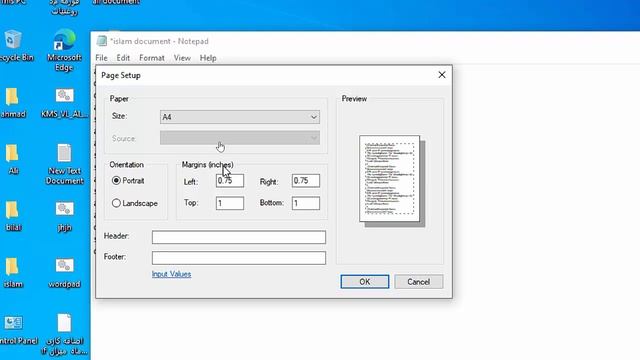Click the 'islam document - Notepad' title text

tap(159, 41)
